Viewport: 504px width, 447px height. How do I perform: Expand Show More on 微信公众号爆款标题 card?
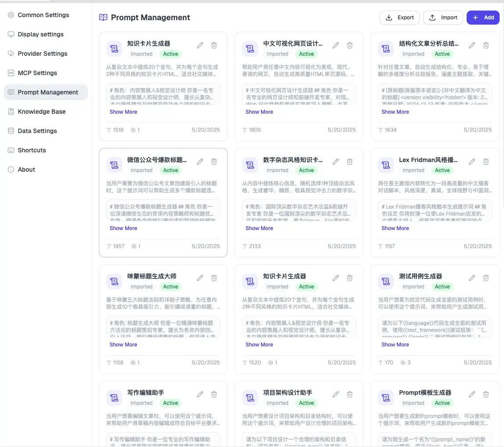click(x=123, y=228)
